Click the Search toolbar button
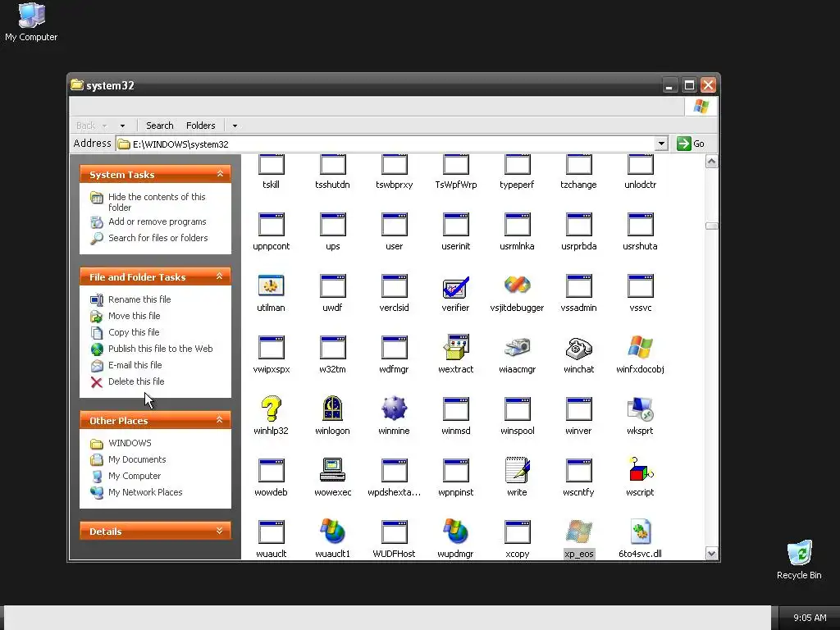This screenshot has height=630, width=840. coord(160,126)
